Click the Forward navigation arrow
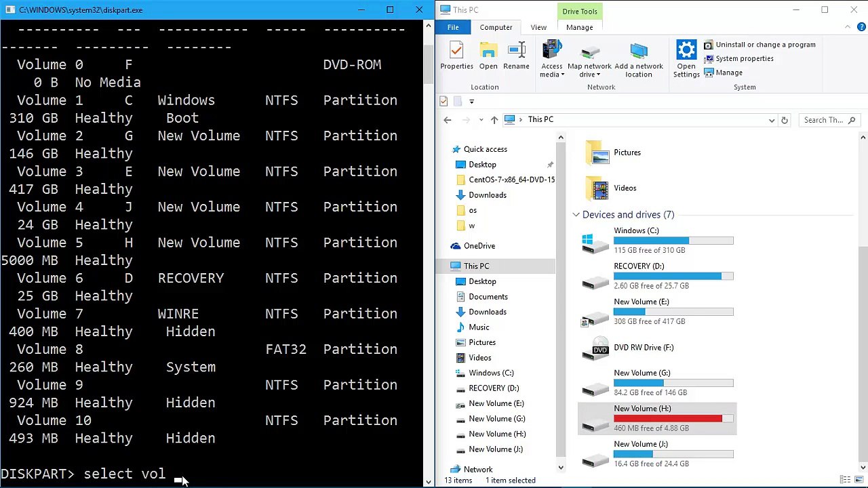Image resolution: width=868 pixels, height=488 pixels. tap(466, 120)
